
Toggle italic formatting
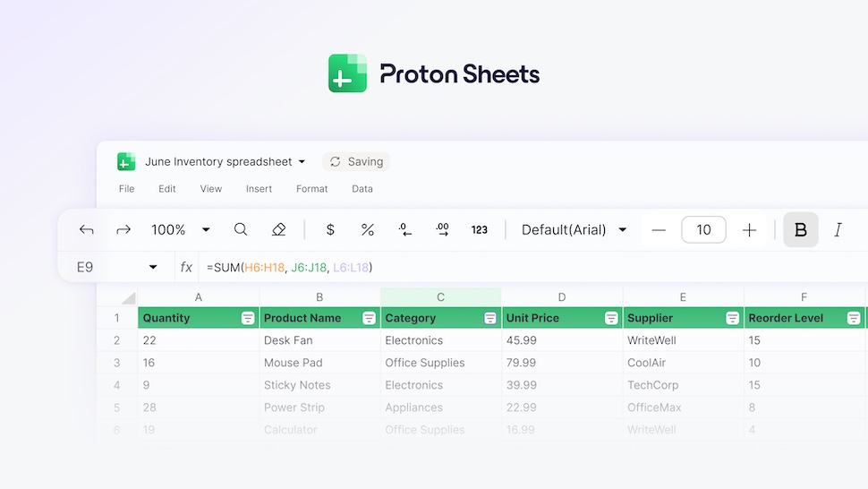[x=838, y=230]
